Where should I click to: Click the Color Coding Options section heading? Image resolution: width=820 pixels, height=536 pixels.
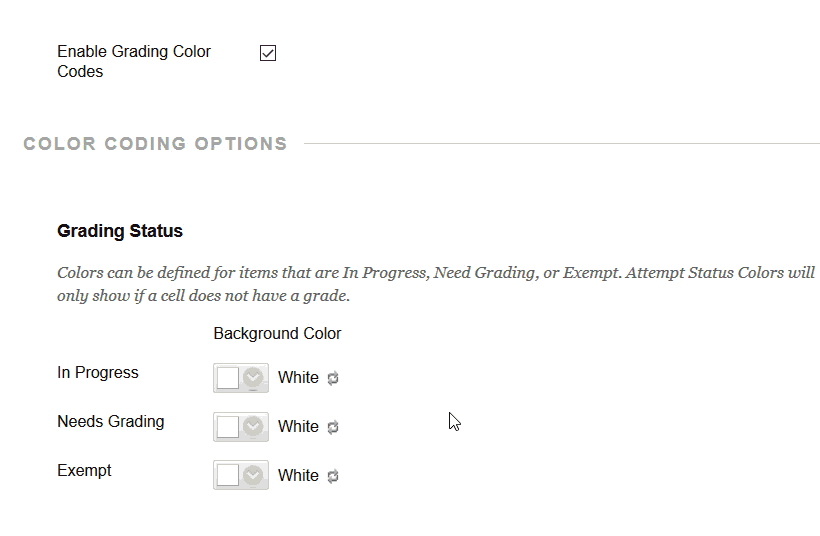155,143
